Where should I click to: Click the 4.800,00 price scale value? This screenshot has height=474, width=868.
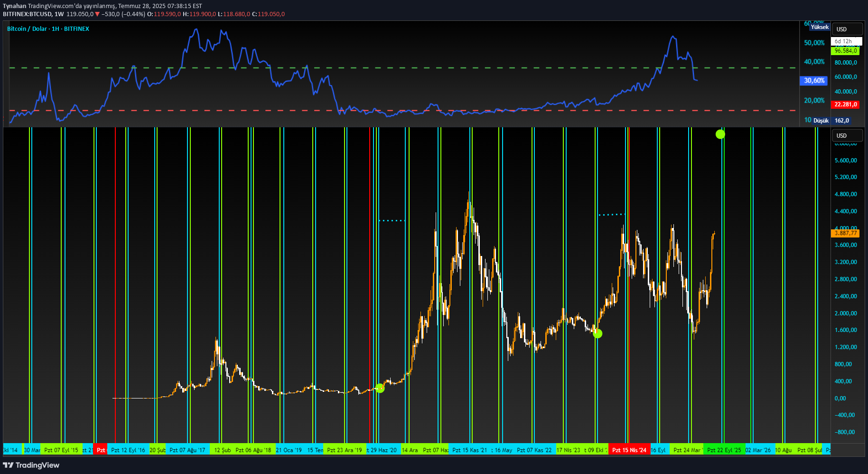[846, 194]
